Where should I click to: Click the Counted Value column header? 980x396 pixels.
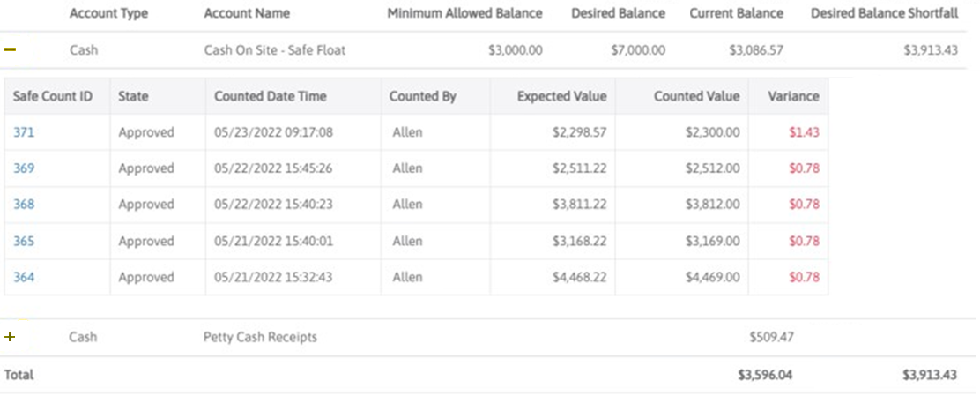696,96
